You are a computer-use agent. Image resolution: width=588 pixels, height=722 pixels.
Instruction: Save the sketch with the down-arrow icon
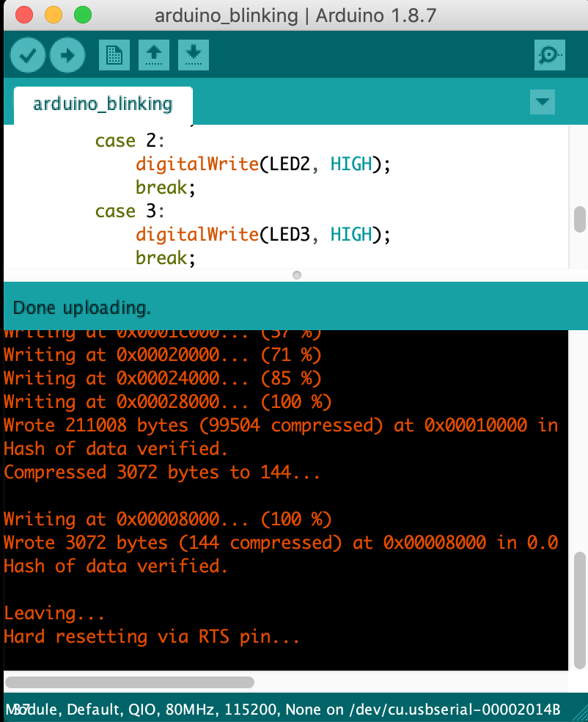pos(194,55)
